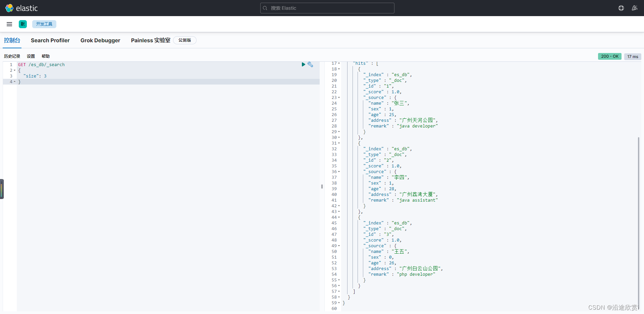The image size is (644, 314).
Task: Open the Painless 实验室 tab
Action: point(151,40)
